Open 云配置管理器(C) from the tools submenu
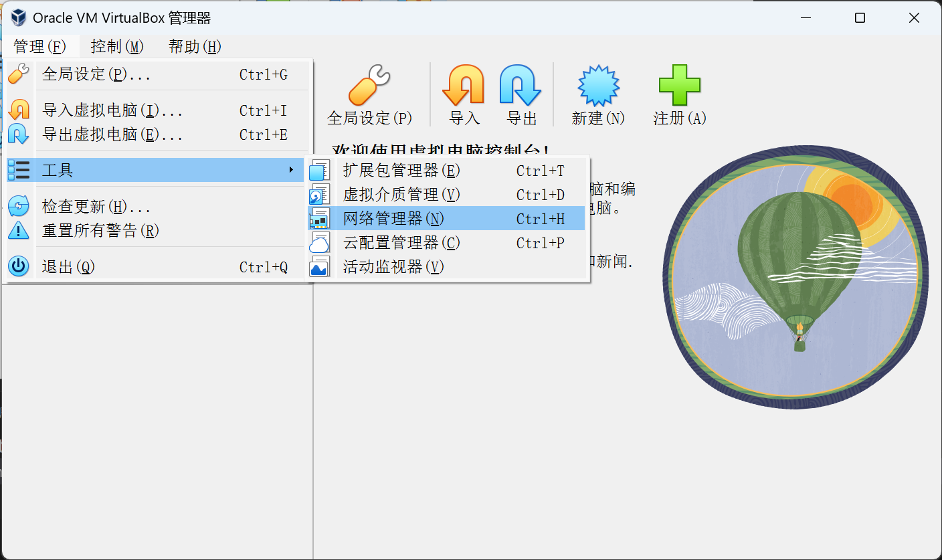 pyautogui.click(x=446, y=243)
